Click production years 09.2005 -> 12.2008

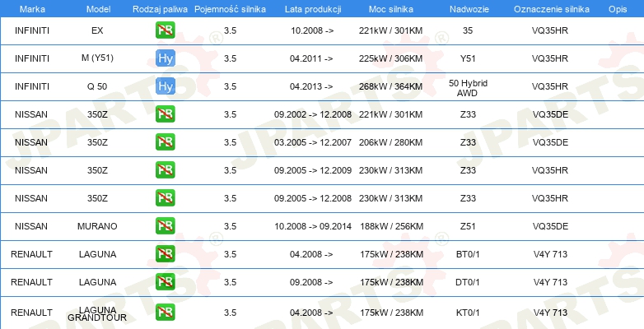tap(313, 198)
